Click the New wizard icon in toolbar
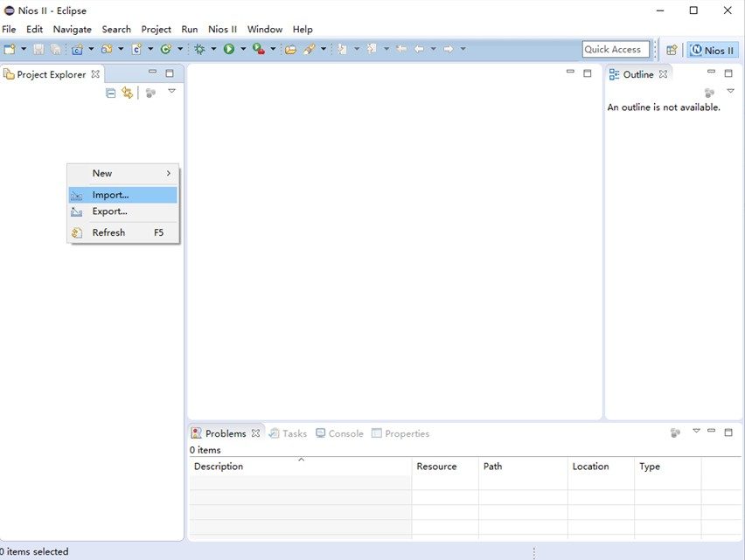The image size is (745, 560). coord(10,50)
